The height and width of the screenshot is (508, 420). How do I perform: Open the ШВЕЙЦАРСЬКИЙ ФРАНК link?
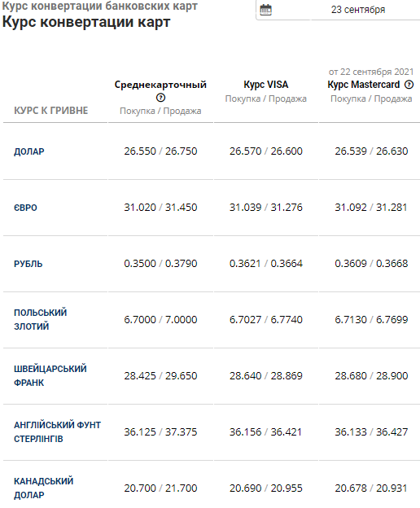coord(50,375)
